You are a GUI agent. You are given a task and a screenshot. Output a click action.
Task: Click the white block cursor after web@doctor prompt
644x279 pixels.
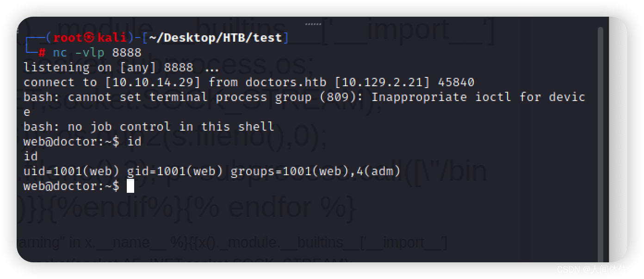pyautogui.click(x=130, y=186)
